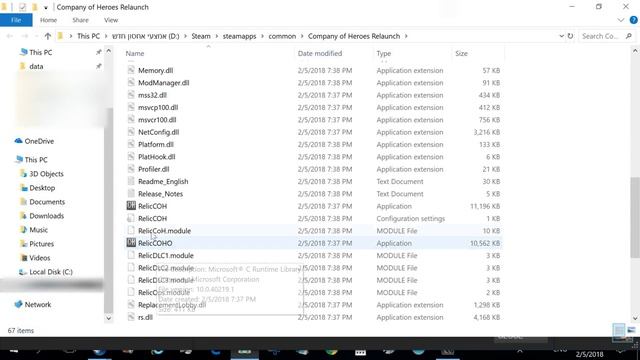The width and height of the screenshot is (640, 360).
Task: Open the pinned data folder
Action: (36, 67)
